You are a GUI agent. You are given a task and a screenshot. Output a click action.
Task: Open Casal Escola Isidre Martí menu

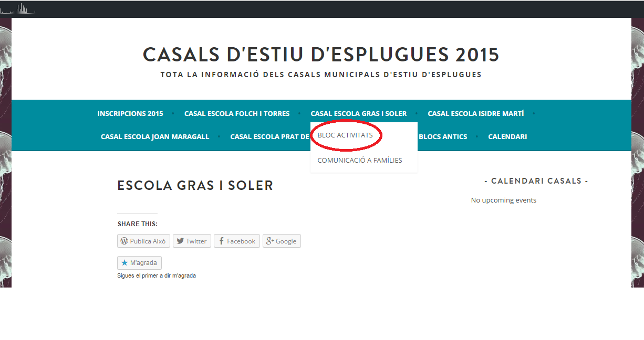point(475,114)
